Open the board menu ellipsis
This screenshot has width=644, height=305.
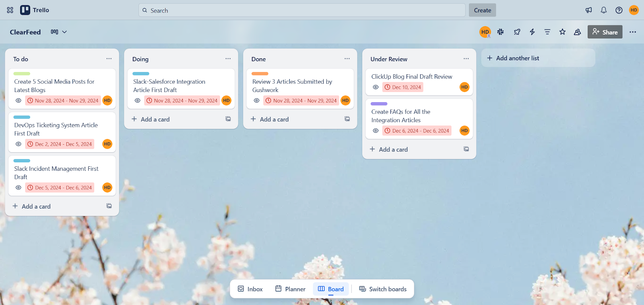633,32
